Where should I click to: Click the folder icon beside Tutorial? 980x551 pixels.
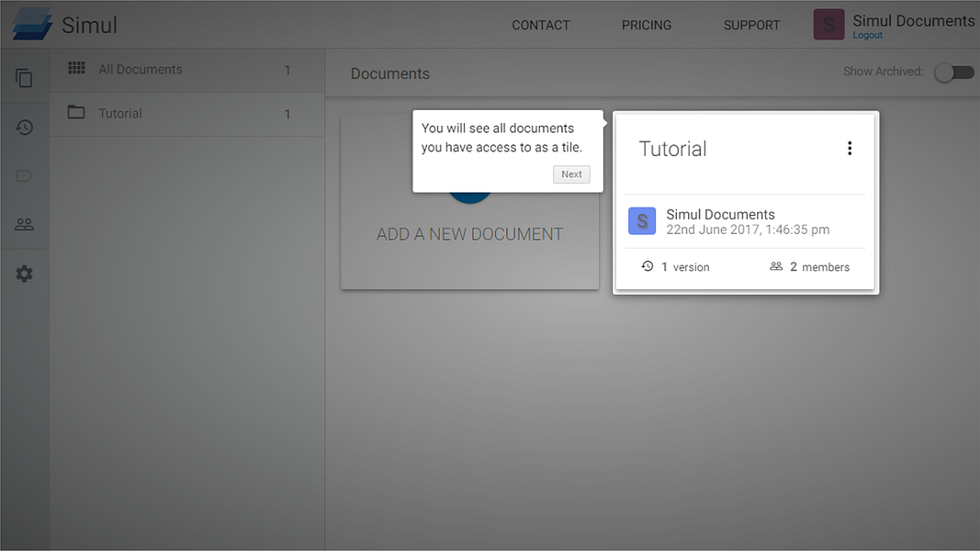pos(76,112)
